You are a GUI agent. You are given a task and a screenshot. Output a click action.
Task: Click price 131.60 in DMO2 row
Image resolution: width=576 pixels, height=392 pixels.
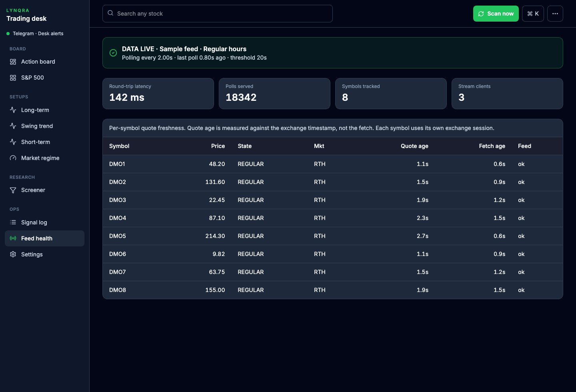[x=215, y=182]
